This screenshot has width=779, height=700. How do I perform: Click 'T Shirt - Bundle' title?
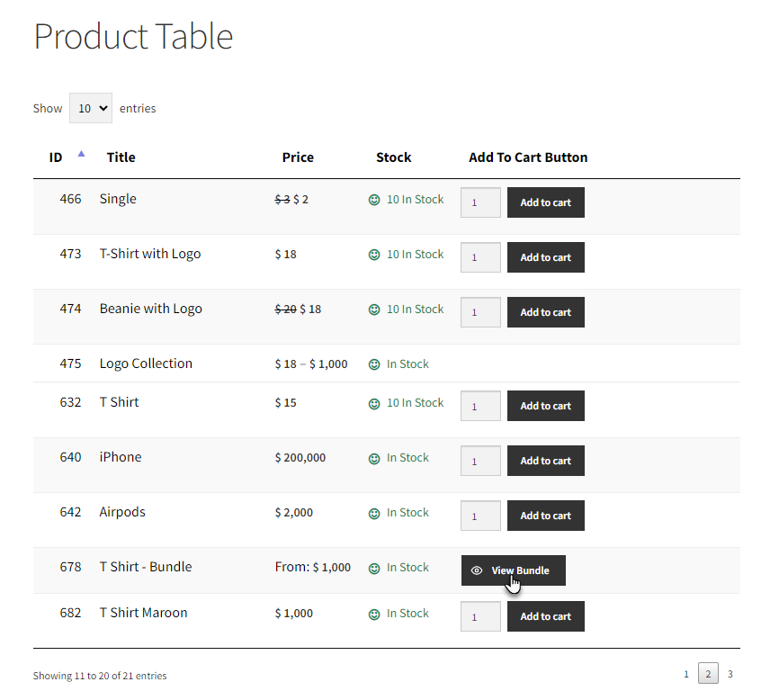(146, 566)
